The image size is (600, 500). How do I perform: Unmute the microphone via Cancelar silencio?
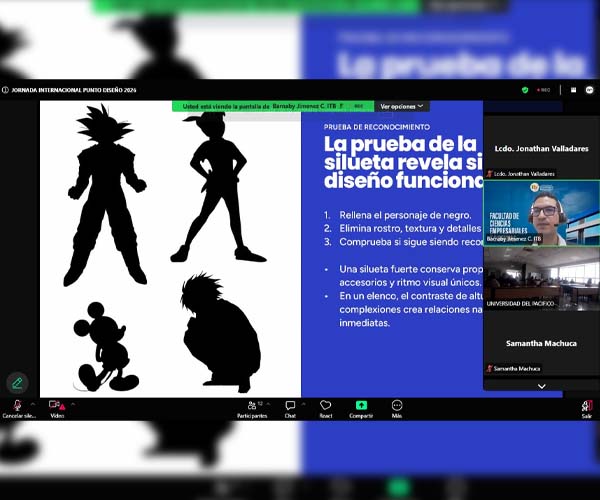pos(18,408)
